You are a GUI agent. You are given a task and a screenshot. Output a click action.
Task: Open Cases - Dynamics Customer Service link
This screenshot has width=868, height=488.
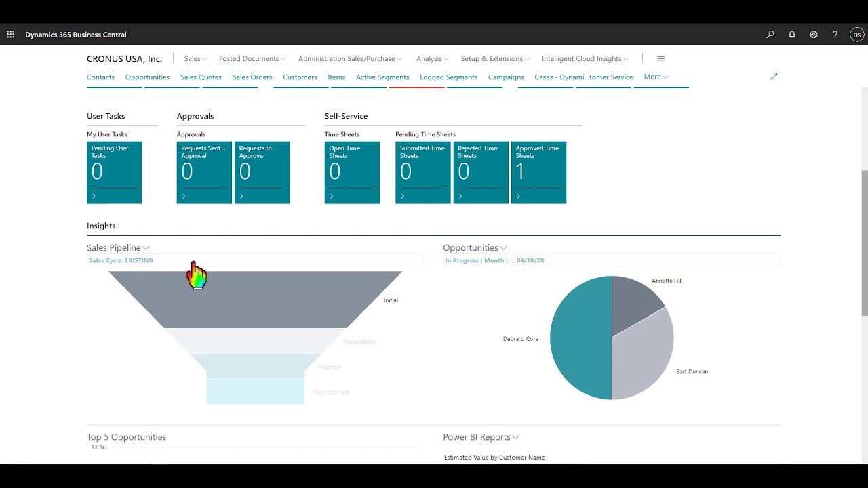(584, 77)
